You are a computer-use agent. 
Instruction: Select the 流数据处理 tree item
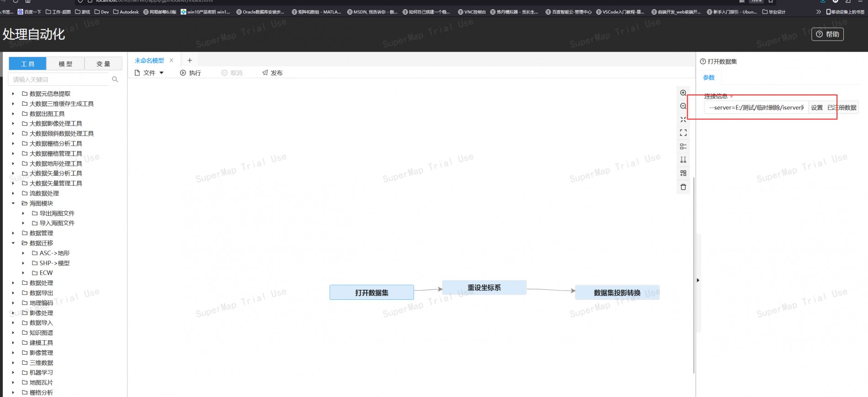(44, 193)
